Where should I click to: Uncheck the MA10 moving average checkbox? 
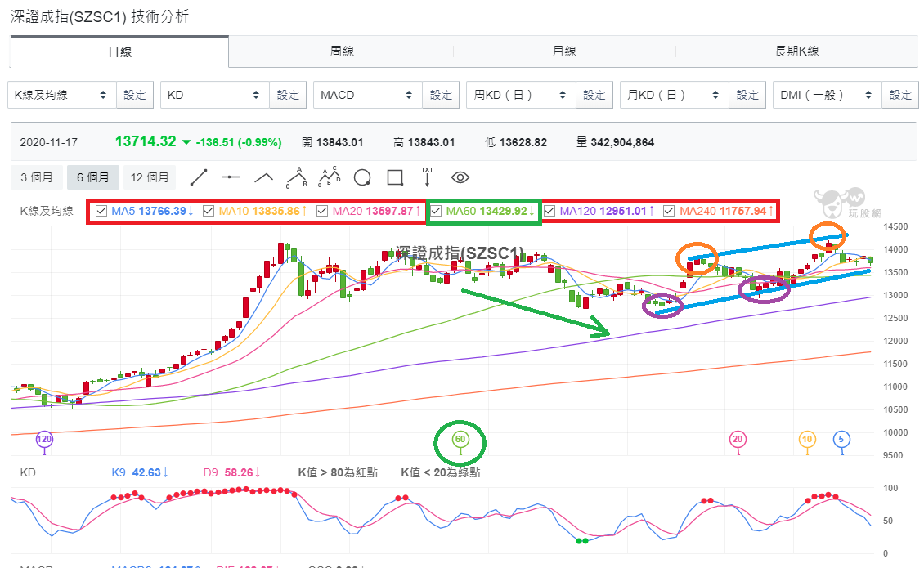209,211
